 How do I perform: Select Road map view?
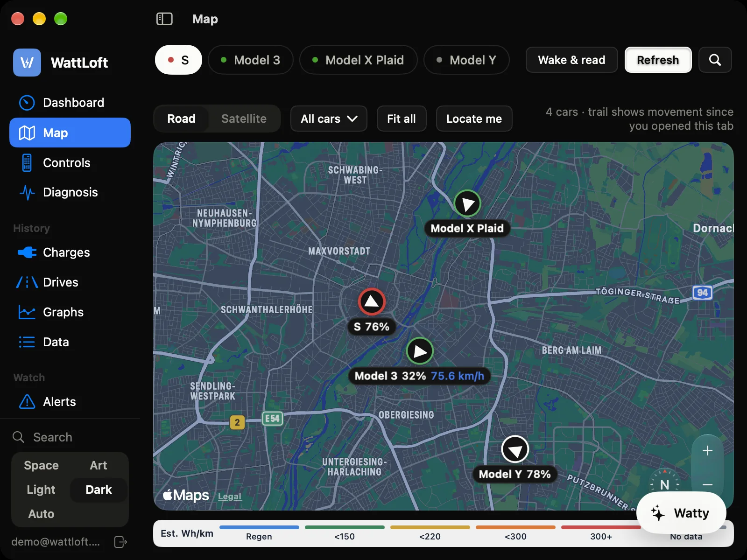pyautogui.click(x=182, y=119)
